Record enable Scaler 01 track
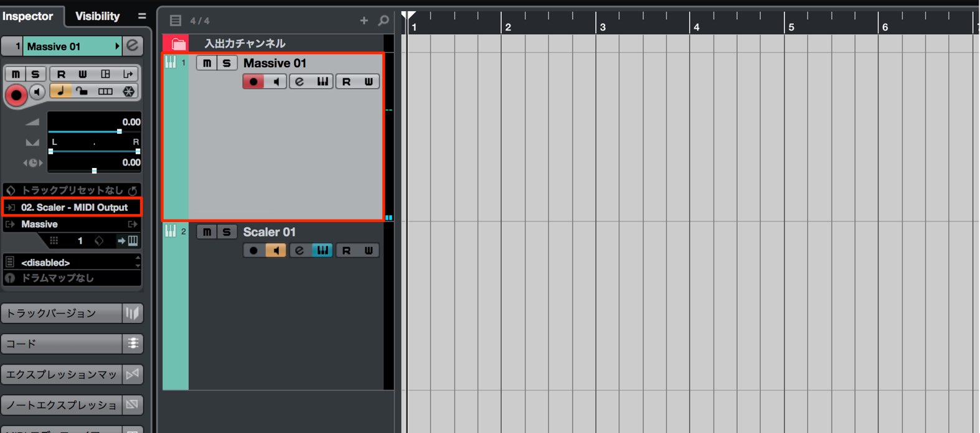The image size is (980, 433). pyautogui.click(x=253, y=251)
